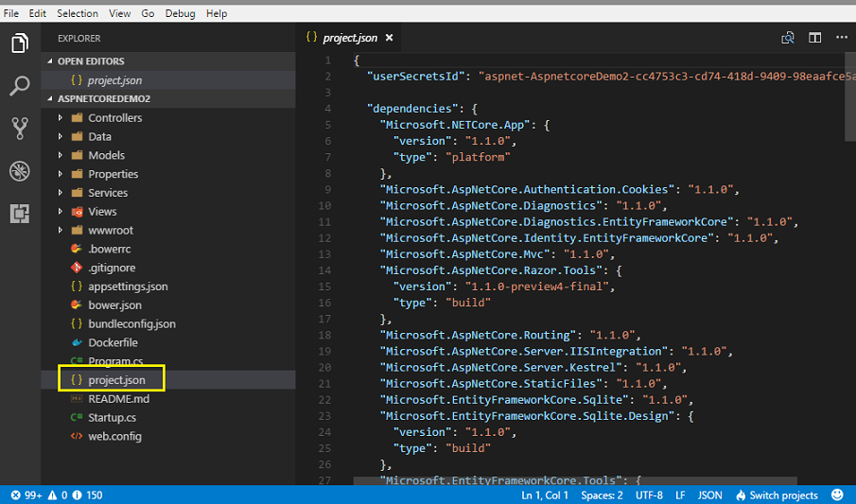Open the Selection menu
Screen dimensions: 856x504
(x=78, y=13)
